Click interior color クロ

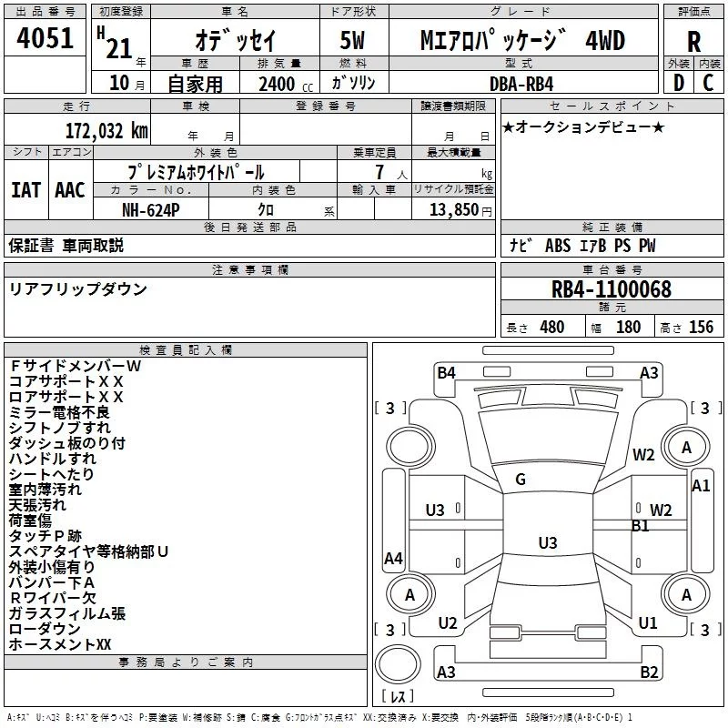266,210
